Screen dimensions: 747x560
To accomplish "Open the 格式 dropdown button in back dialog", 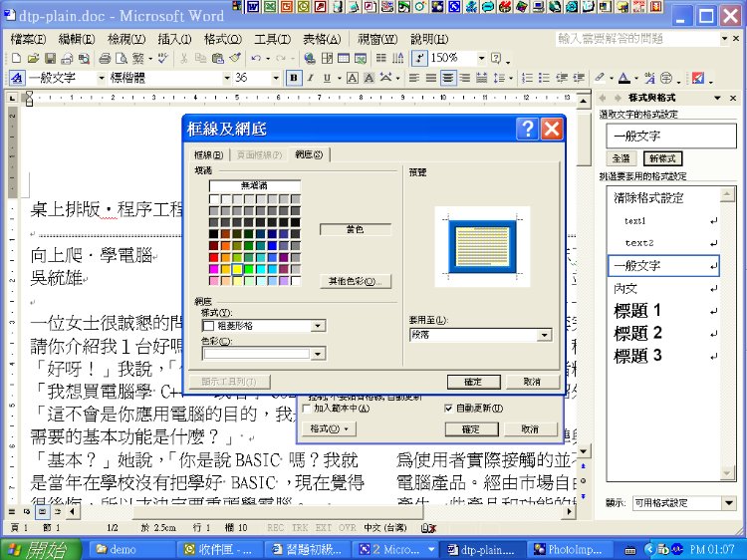I will [x=329, y=428].
